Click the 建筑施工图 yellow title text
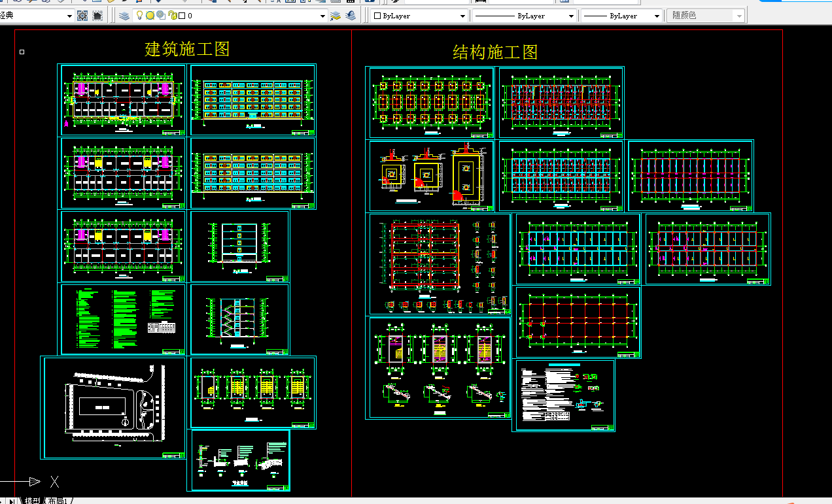Screen dimensions: 832x504 click(x=187, y=49)
